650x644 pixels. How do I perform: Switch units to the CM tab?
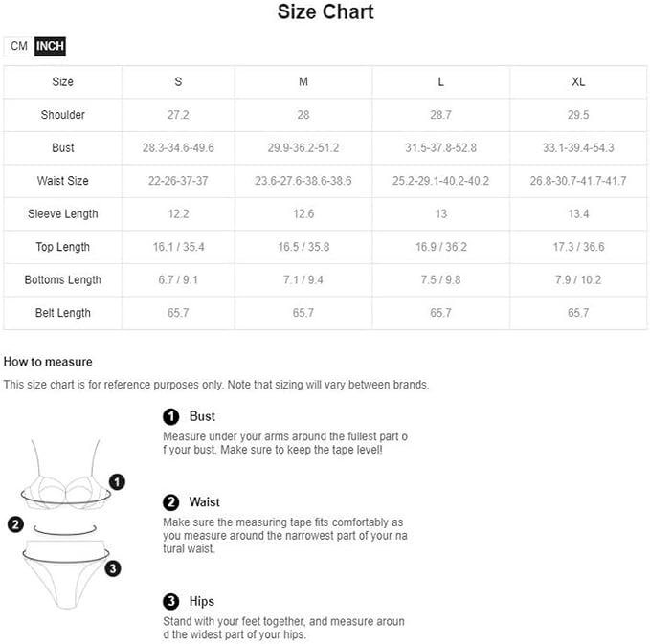tap(18, 46)
